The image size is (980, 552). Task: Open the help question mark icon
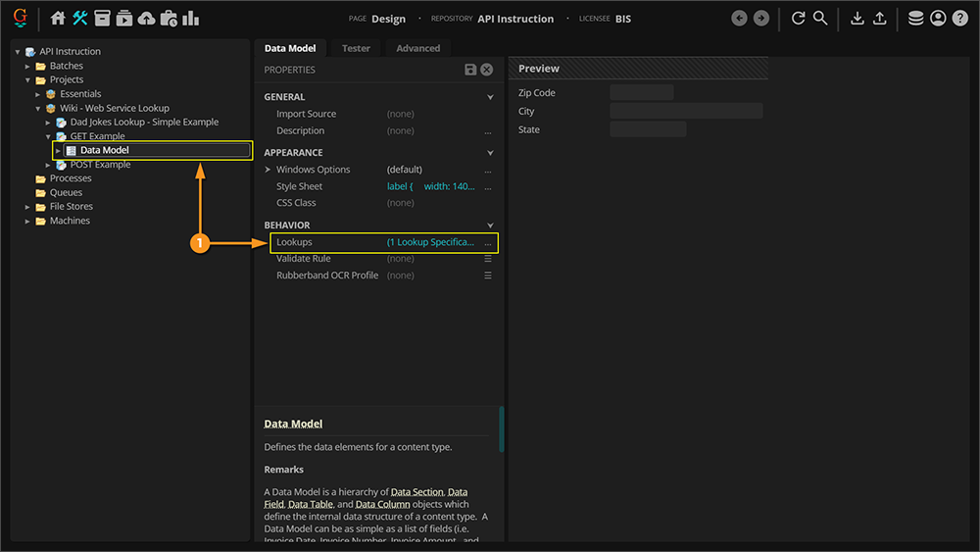pyautogui.click(x=959, y=18)
